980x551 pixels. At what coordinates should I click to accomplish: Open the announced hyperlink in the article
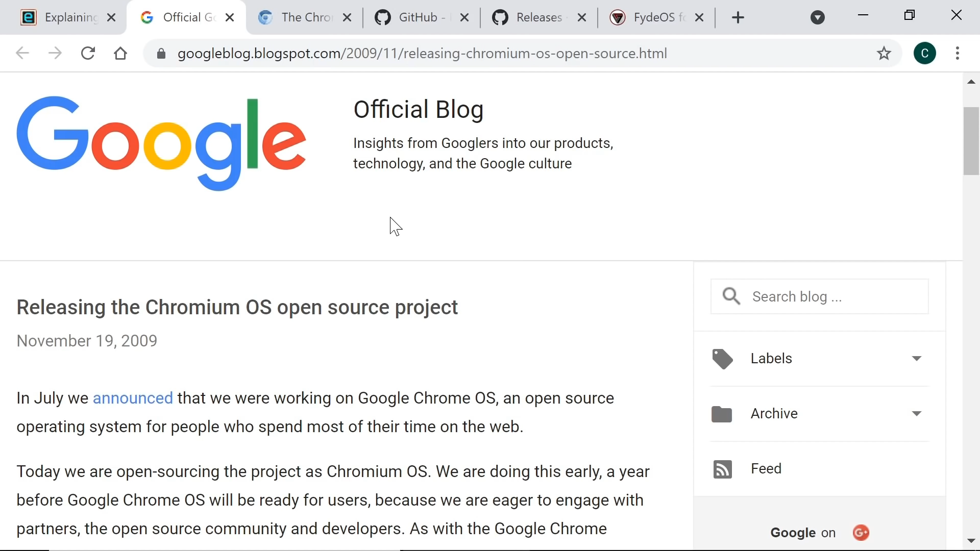point(132,398)
